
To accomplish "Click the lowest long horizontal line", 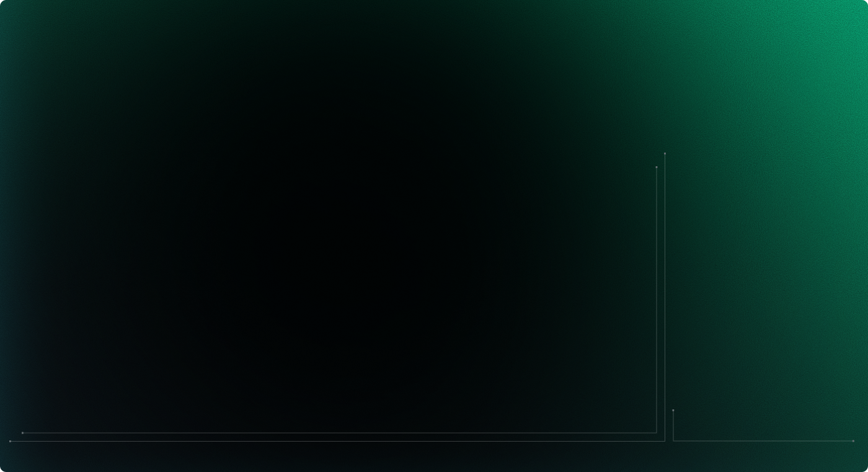I will 337,441.
